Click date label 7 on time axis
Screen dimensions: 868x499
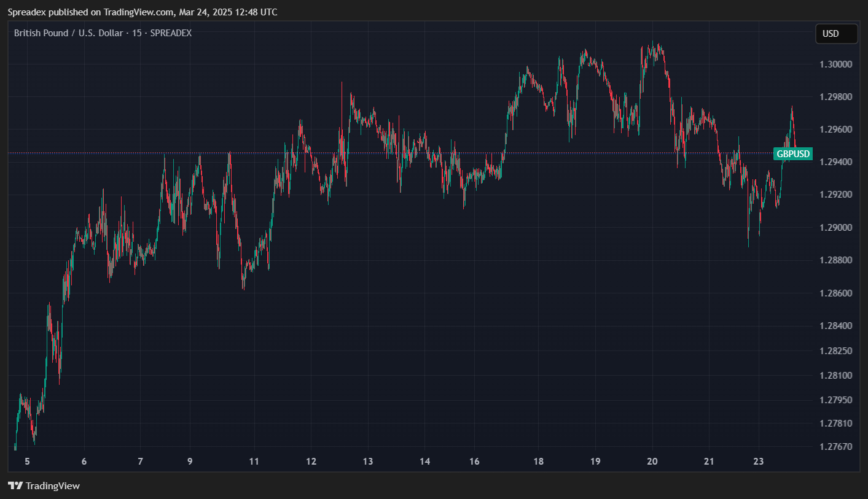pos(140,462)
